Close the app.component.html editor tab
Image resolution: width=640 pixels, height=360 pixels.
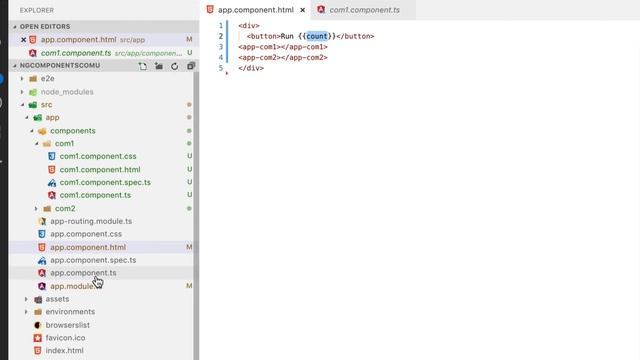tap(302, 10)
